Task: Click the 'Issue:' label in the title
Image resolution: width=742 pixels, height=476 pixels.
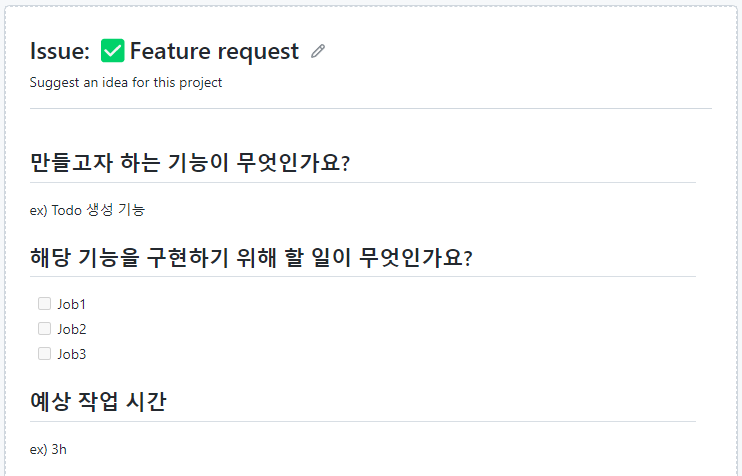Action: coord(60,51)
